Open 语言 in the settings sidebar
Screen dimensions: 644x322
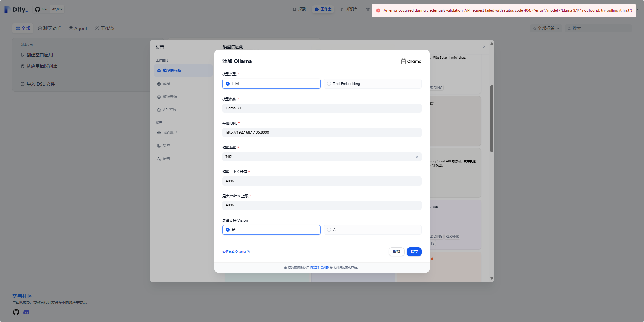pyautogui.click(x=183, y=159)
